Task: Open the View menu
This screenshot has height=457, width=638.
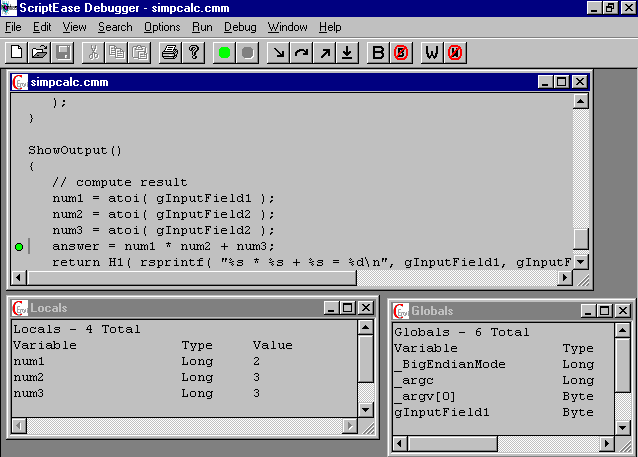Action: 74,27
